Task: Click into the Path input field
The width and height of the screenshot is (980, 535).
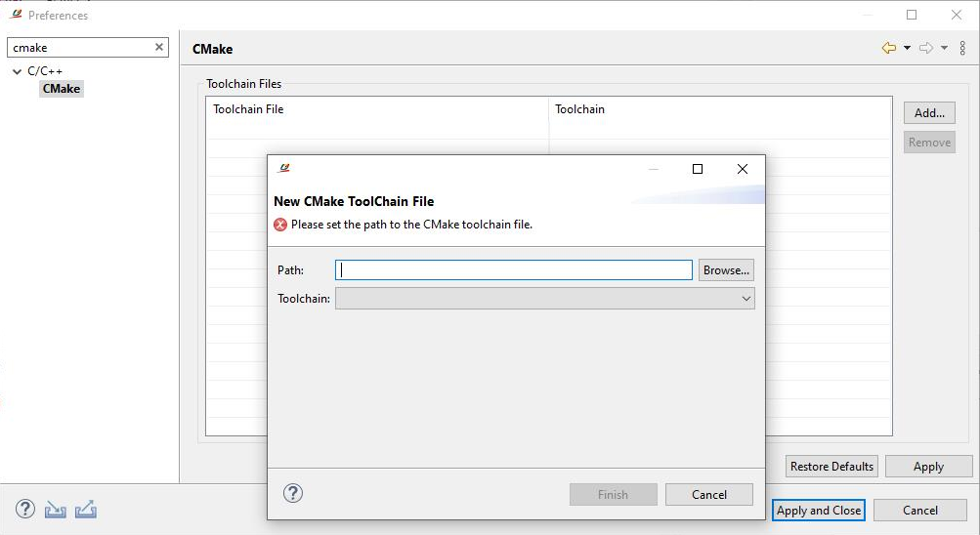Action: tap(514, 270)
